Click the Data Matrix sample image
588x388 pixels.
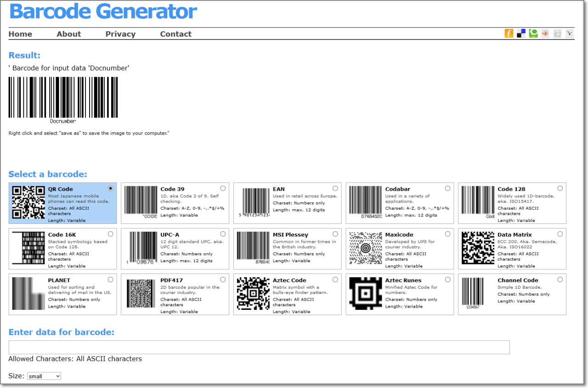(478, 248)
